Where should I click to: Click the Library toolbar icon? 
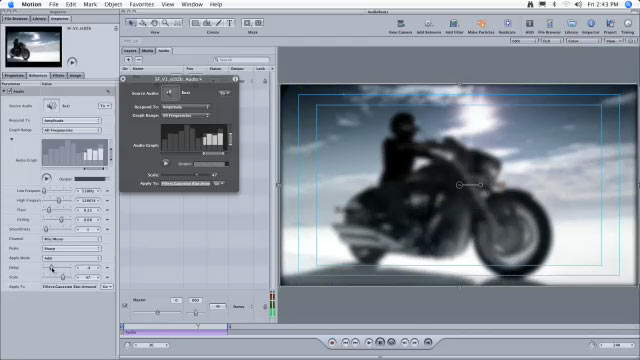(x=571, y=24)
